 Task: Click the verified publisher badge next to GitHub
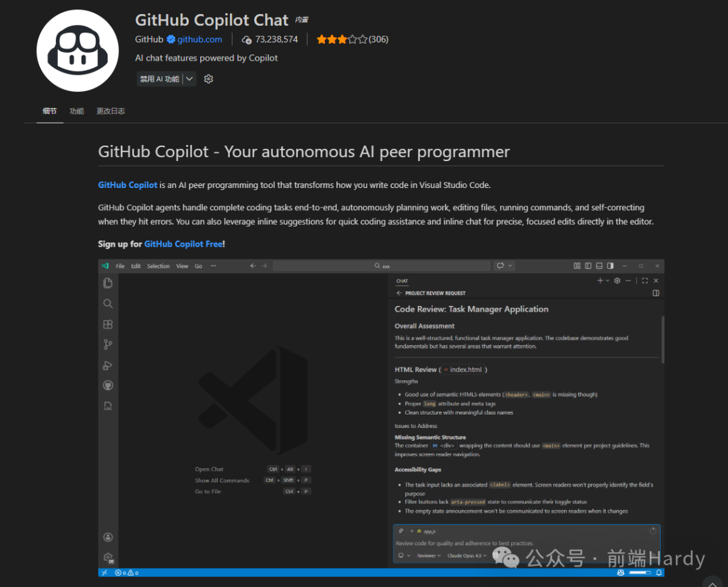tap(171, 40)
